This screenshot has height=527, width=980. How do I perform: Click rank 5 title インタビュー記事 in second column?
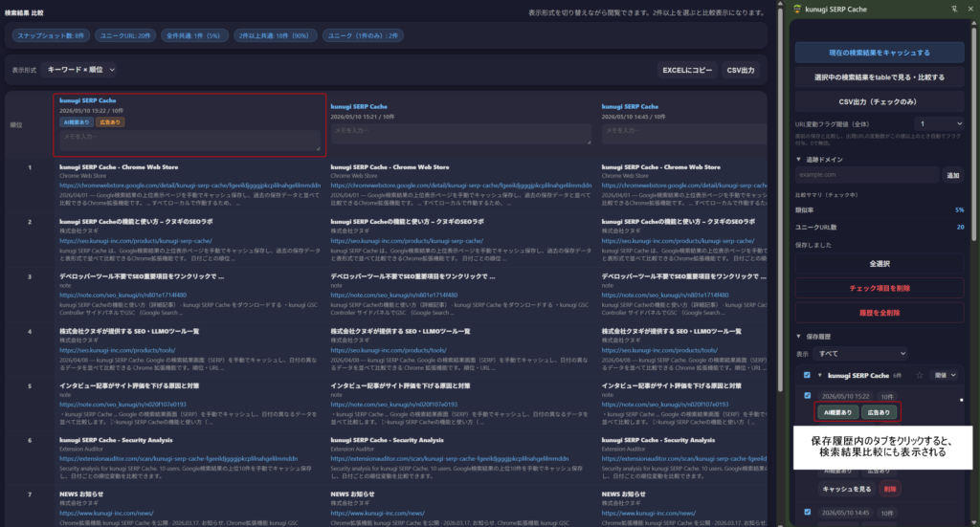click(x=400, y=385)
